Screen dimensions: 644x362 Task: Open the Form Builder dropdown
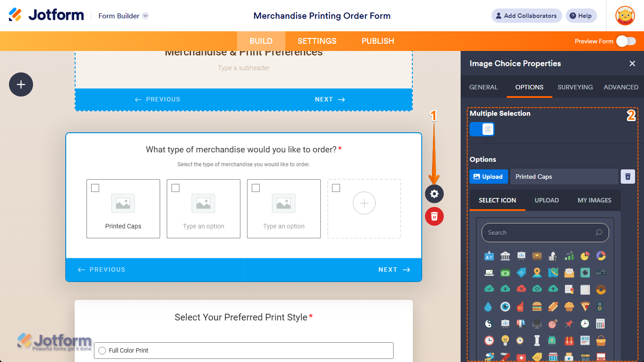[123, 16]
